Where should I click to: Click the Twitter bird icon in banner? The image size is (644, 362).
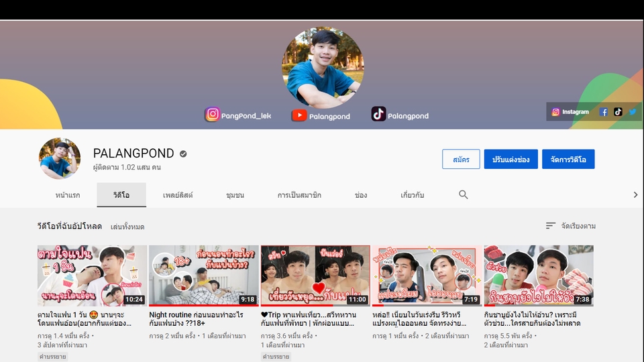[x=633, y=112]
